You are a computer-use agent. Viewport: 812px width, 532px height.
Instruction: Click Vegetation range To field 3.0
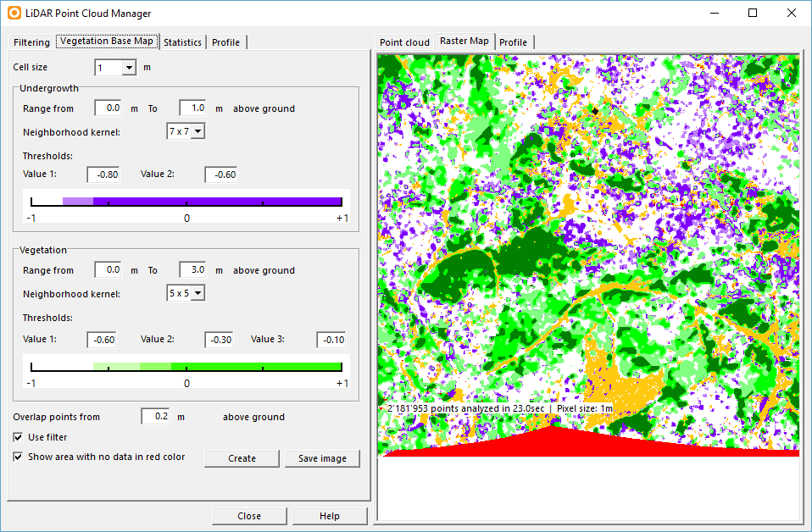point(192,269)
